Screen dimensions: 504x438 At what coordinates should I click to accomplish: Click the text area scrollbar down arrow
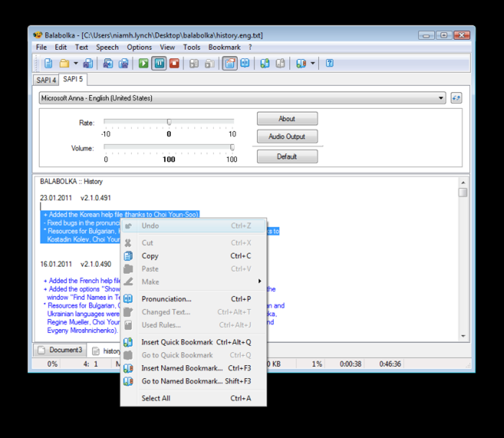click(x=463, y=336)
